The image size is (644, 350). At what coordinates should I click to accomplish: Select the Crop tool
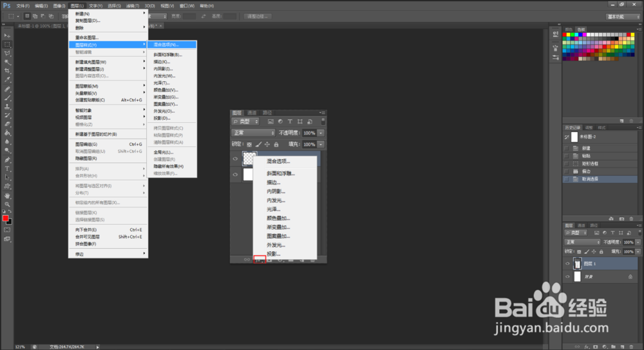[7, 71]
